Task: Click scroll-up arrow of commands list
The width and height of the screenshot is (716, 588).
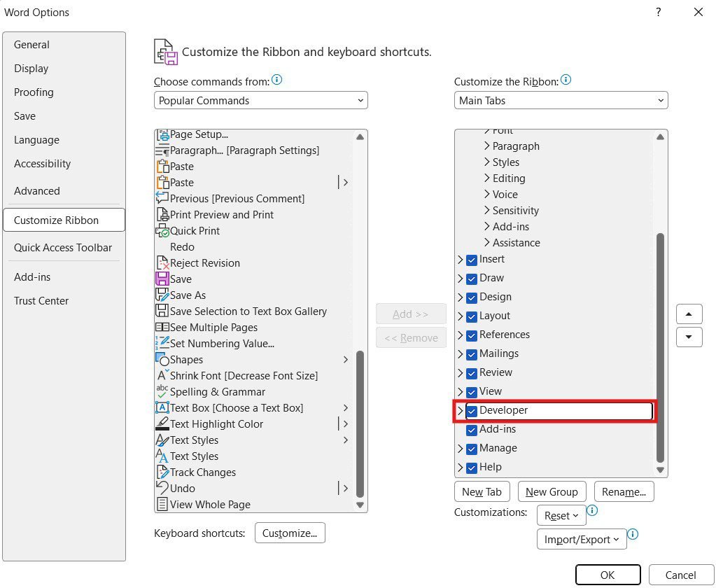Action: (360, 137)
